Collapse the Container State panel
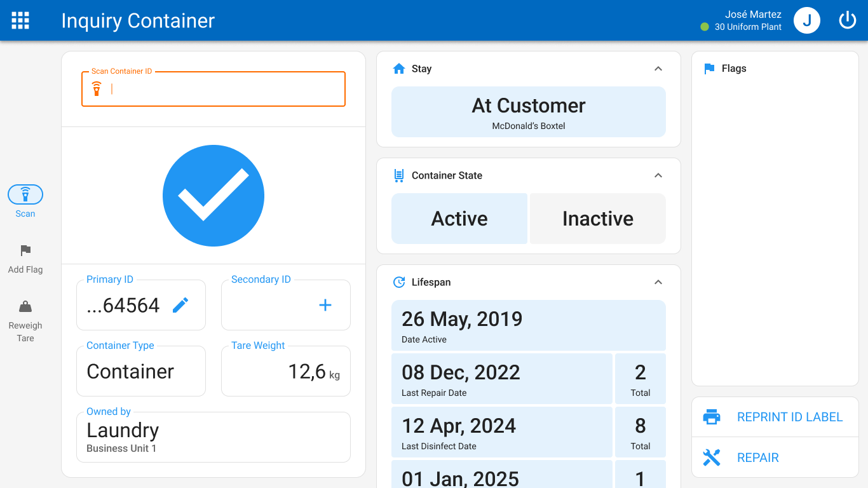 click(x=658, y=175)
